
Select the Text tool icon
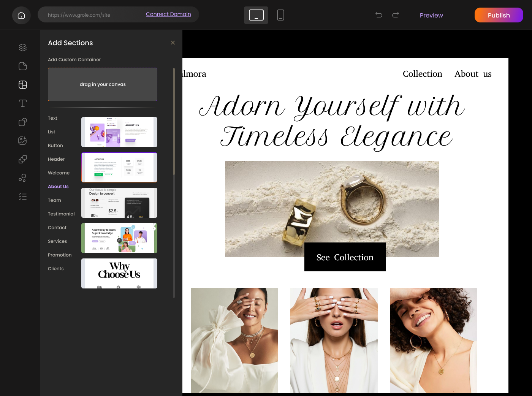click(x=22, y=103)
